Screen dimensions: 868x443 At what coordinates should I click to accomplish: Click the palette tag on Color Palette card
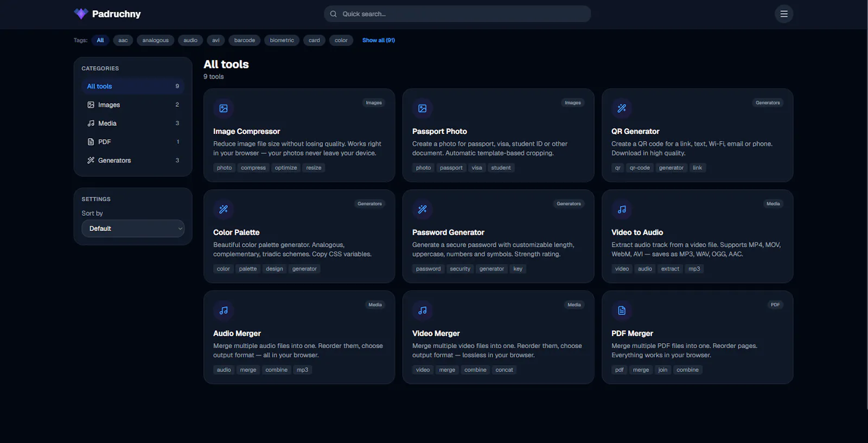248,269
